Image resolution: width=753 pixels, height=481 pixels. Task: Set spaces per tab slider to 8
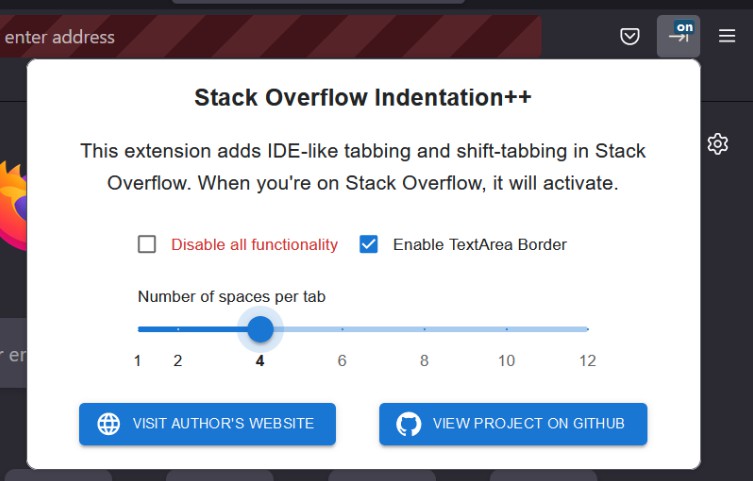click(424, 328)
